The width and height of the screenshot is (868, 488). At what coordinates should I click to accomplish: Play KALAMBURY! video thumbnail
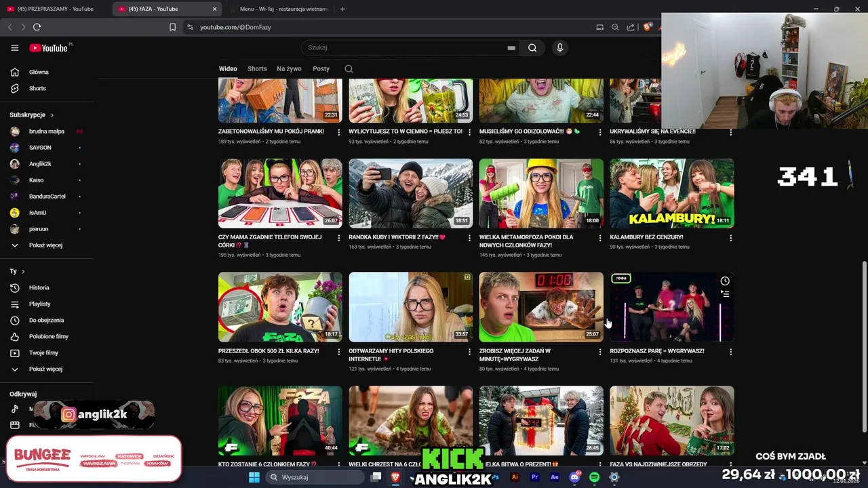[671, 193]
